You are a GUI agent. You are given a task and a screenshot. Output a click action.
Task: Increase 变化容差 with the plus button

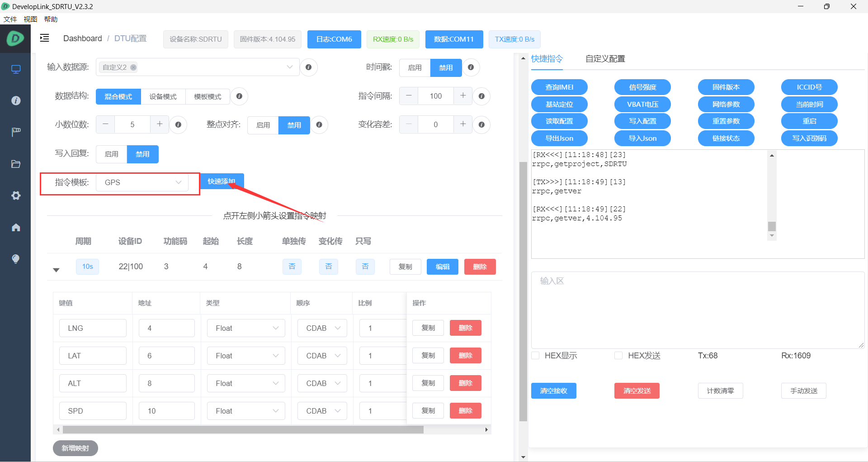463,124
